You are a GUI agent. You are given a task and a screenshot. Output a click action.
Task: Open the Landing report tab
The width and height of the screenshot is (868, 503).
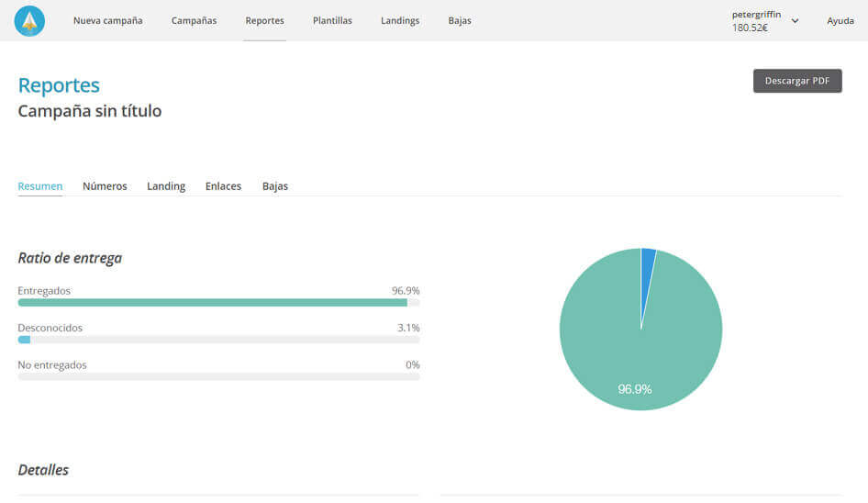[166, 186]
